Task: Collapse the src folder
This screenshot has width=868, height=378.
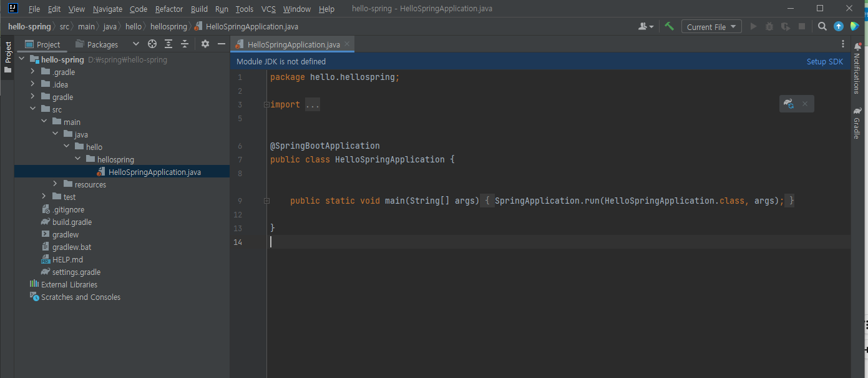Action: 33,109
